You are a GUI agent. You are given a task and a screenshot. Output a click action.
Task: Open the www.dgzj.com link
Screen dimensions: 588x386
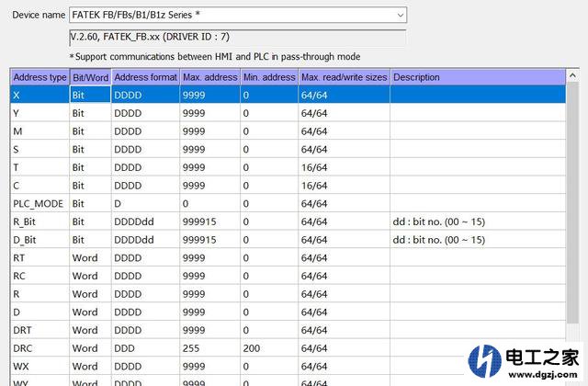pos(540,375)
